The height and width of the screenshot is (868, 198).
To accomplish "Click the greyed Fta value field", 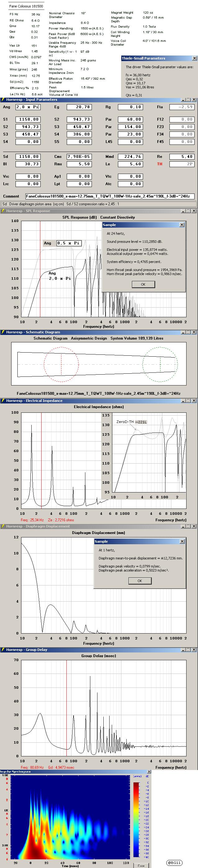I will point(182,107).
